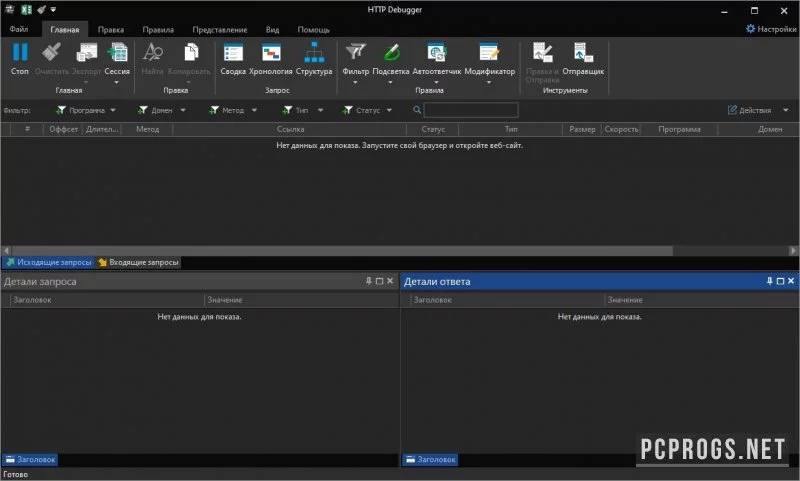Show the Структура tree view
Viewport: 800px width, 481px height.
pos(314,52)
